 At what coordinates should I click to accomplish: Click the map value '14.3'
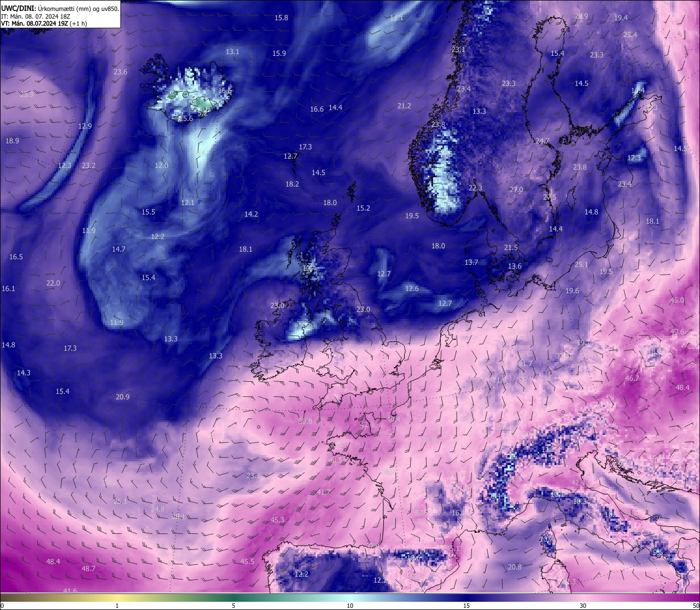click(24, 373)
